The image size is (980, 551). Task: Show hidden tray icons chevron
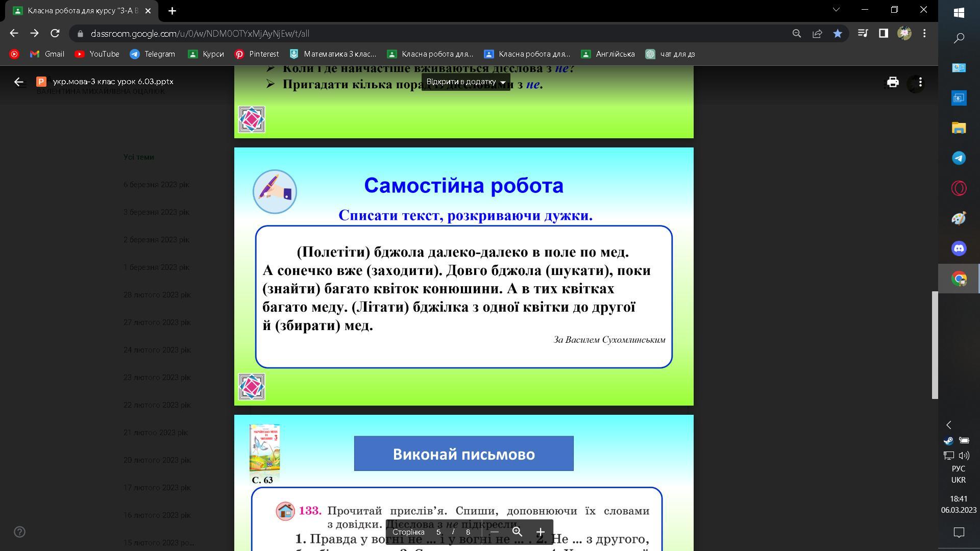click(x=949, y=425)
